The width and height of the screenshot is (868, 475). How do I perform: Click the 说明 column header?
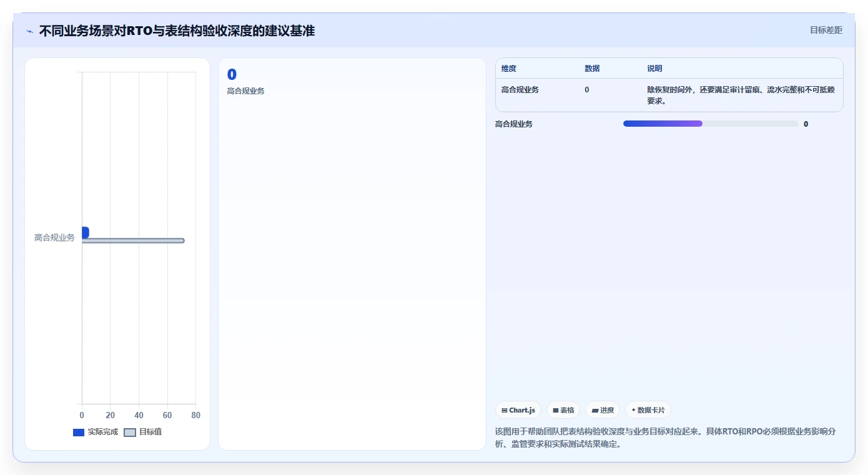click(654, 69)
